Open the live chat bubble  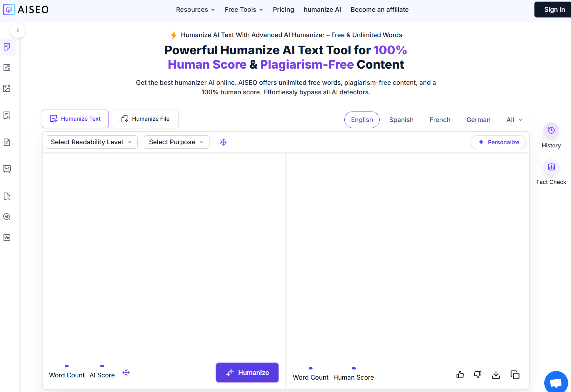556,382
